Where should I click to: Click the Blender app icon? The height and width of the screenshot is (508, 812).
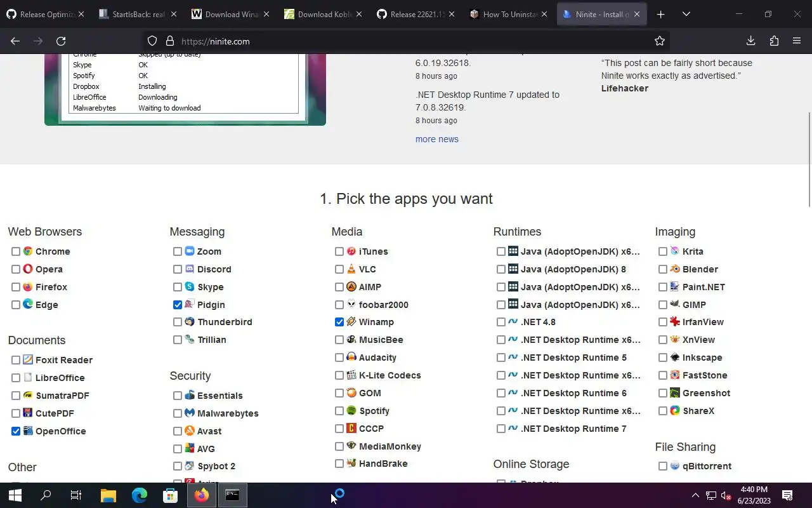pos(675,269)
